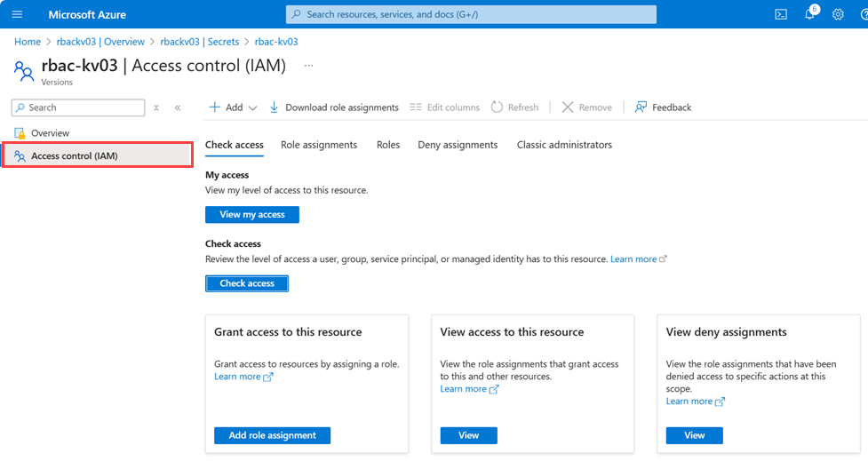This screenshot has width=868, height=461.
Task: Open Learn more in View access card
Action: pos(464,388)
